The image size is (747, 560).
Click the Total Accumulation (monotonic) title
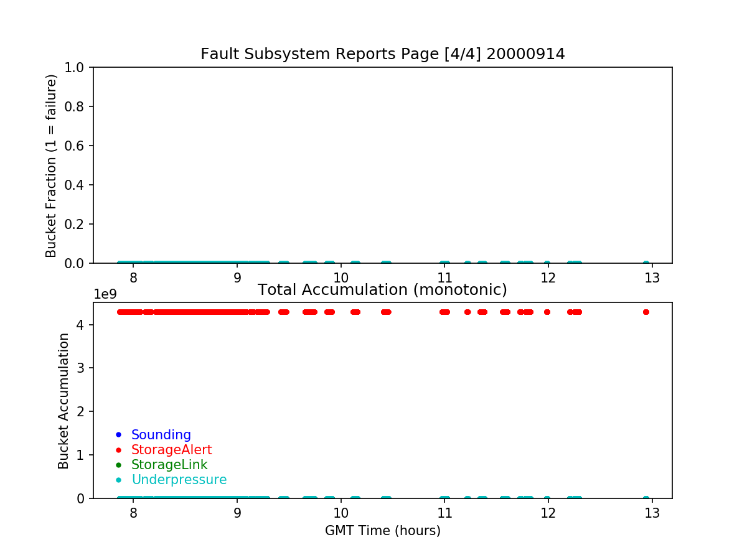[x=382, y=290]
